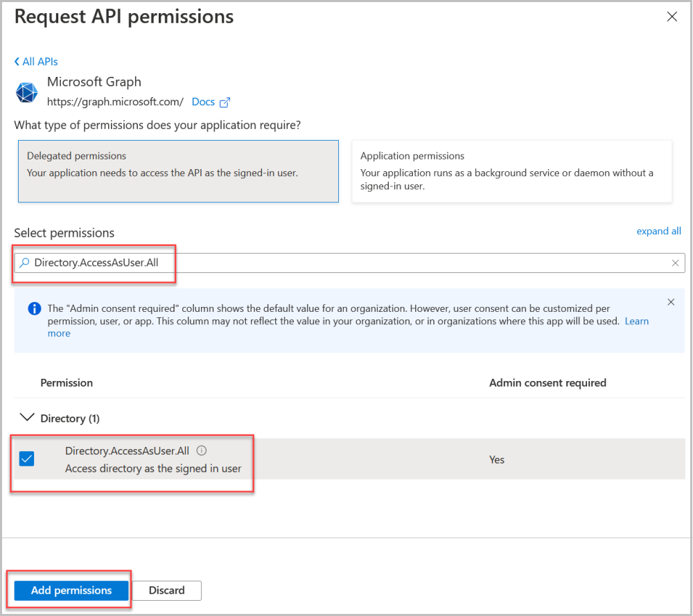Open the Learn more link

pyautogui.click(x=636, y=322)
